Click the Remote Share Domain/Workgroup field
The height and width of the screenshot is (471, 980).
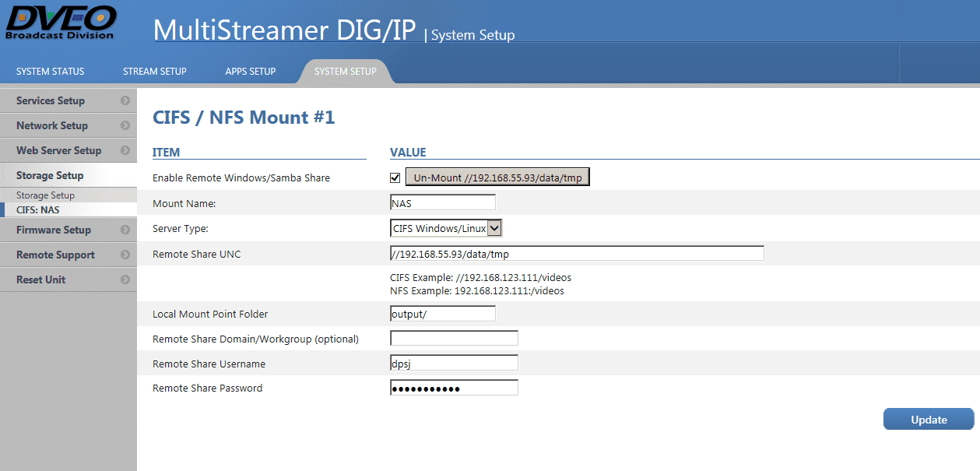coord(454,339)
